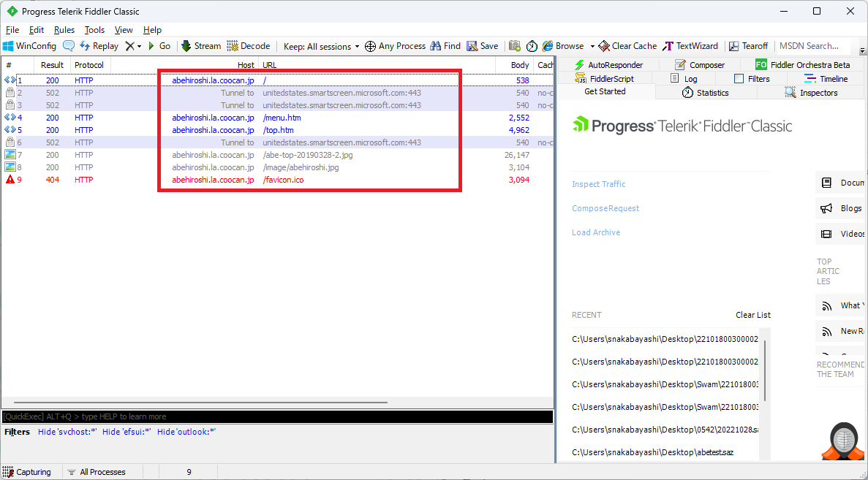868x480 pixels.
Task: Click the Recent list vertical scrollbar
Action: [764, 370]
